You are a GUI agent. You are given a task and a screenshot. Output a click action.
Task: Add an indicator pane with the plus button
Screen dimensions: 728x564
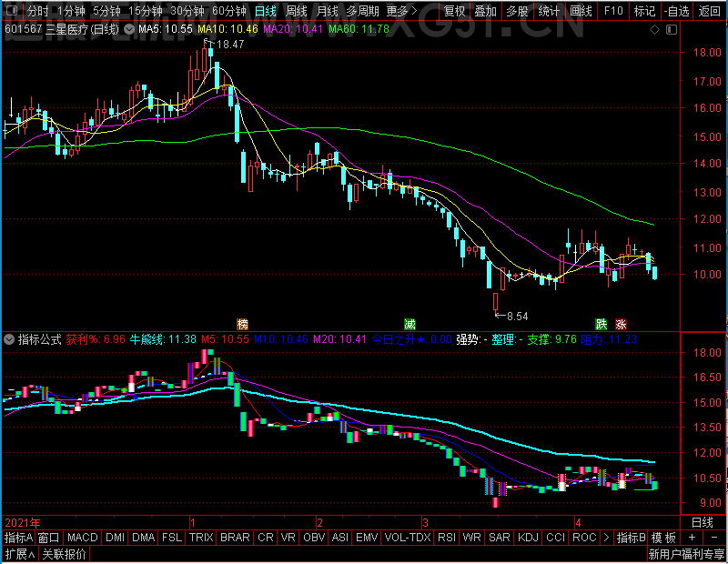tap(692, 537)
